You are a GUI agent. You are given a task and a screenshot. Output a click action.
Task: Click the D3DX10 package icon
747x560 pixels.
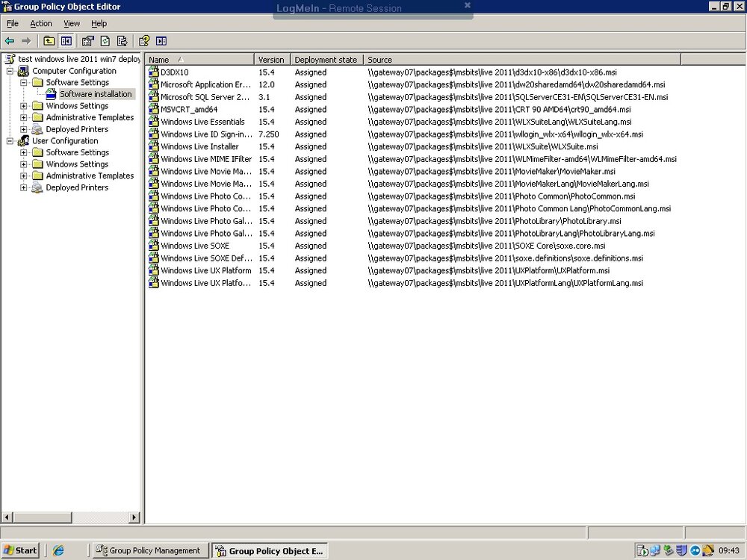tap(153, 72)
